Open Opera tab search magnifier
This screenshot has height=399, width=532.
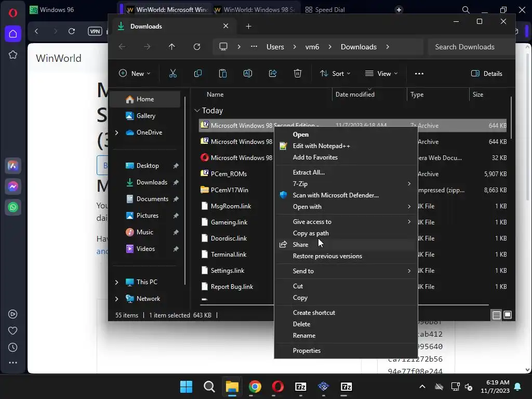click(x=466, y=10)
